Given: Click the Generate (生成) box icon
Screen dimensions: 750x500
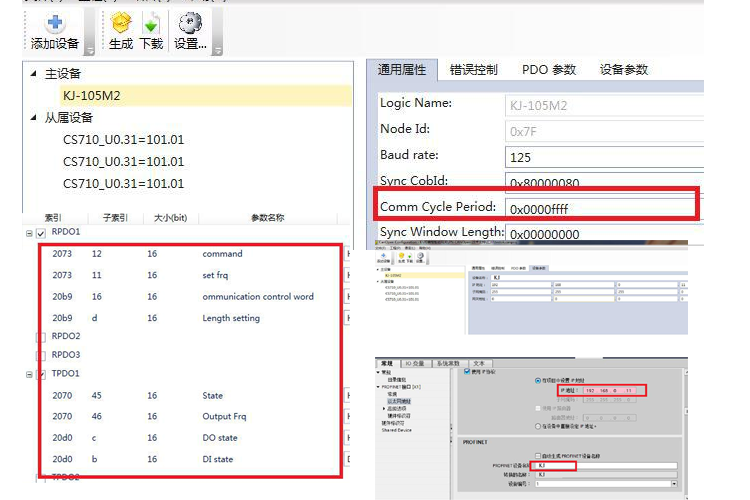Looking at the screenshot, I should point(120,22).
